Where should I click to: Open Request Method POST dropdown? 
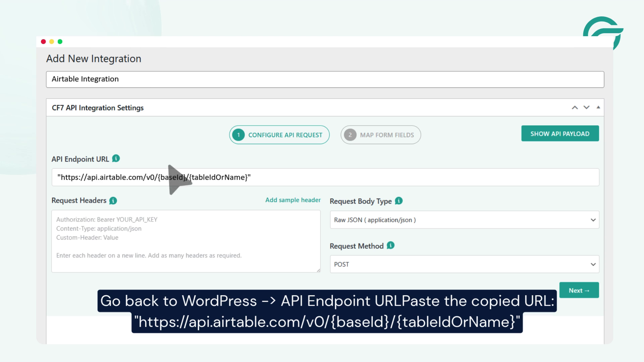(x=465, y=264)
